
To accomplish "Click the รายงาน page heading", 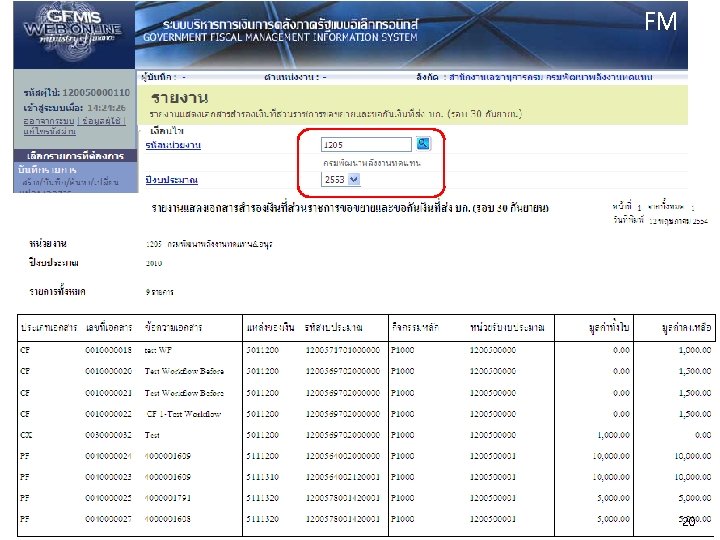I will click(x=180, y=98).
